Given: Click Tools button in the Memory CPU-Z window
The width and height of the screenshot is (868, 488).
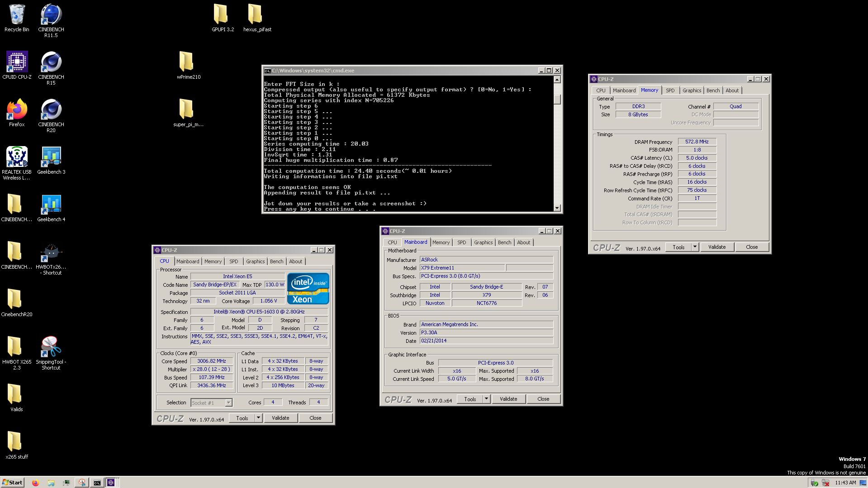Looking at the screenshot, I should coord(678,247).
